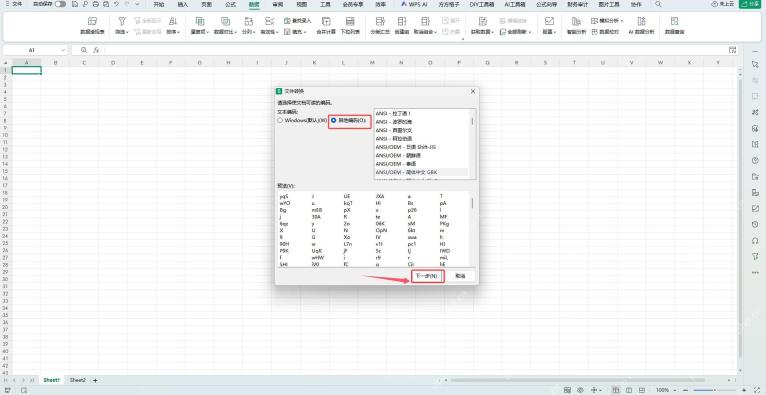Image resolution: width=766 pixels, height=395 pixels.
Task: Click the fx insert function icon
Action: (97, 50)
